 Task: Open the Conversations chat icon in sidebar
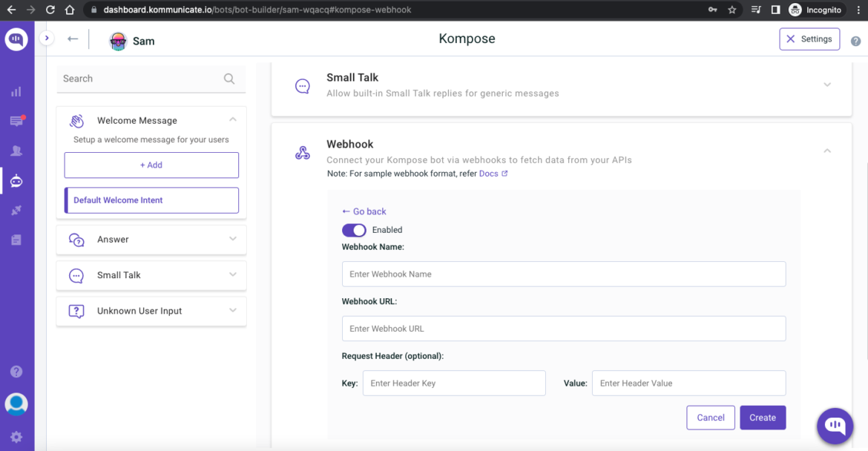click(16, 121)
